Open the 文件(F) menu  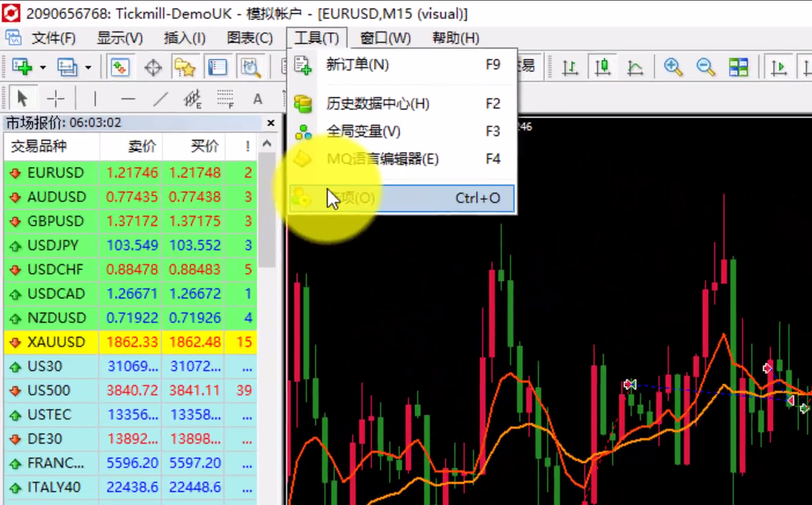pyautogui.click(x=53, y=38)
